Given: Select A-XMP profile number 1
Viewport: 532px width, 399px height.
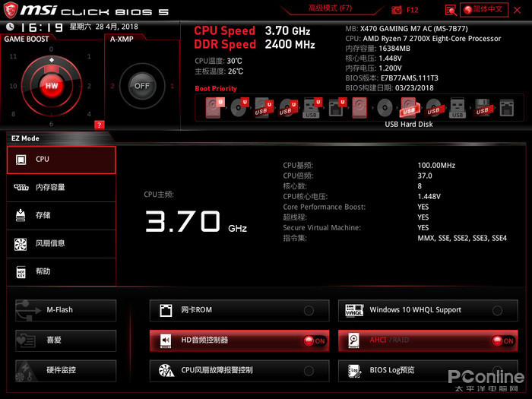Looking at the screenshot, I should (172, 86).
